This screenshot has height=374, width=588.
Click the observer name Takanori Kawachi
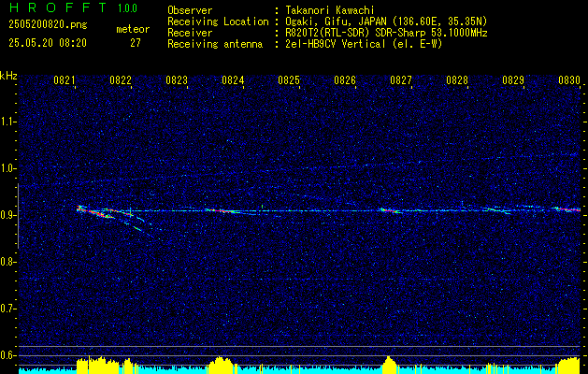tap(330, 10)
